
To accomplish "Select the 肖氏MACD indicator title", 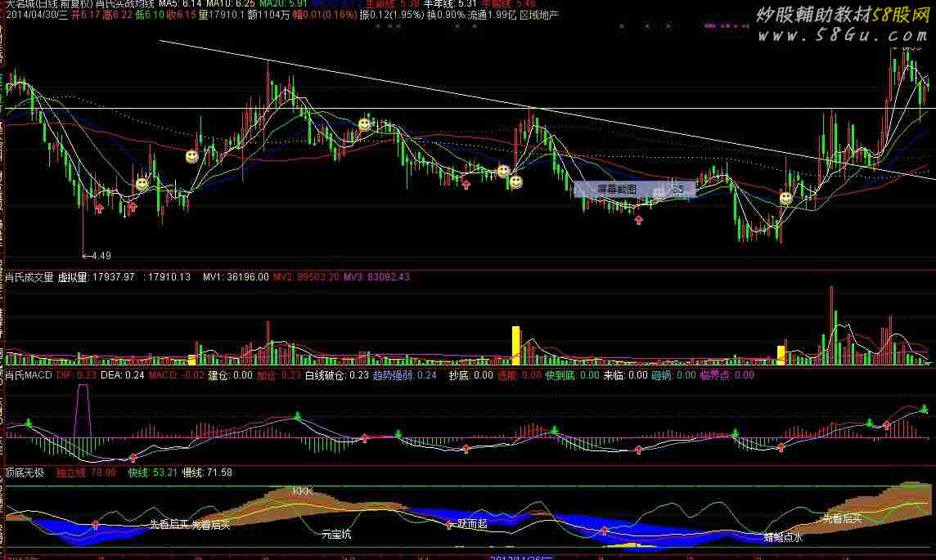I will [x=29, y=375].
